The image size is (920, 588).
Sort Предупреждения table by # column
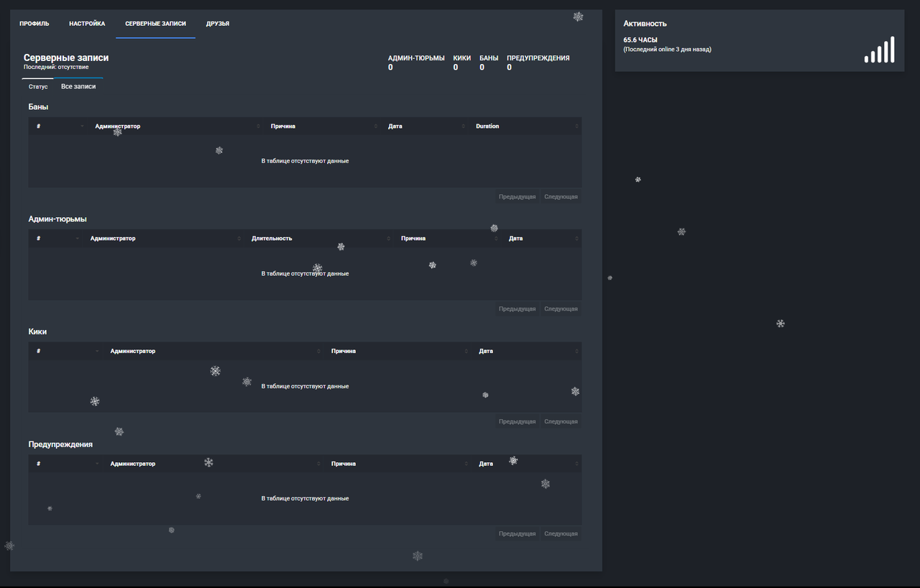tap(66, 464)
